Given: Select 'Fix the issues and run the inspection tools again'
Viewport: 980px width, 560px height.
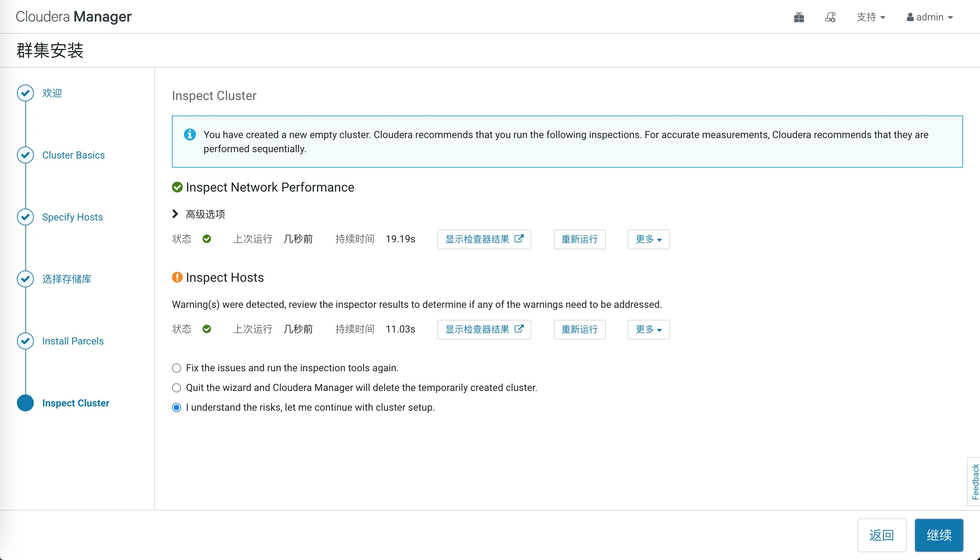Looking at the screenshot, I should tap(176, 368).
